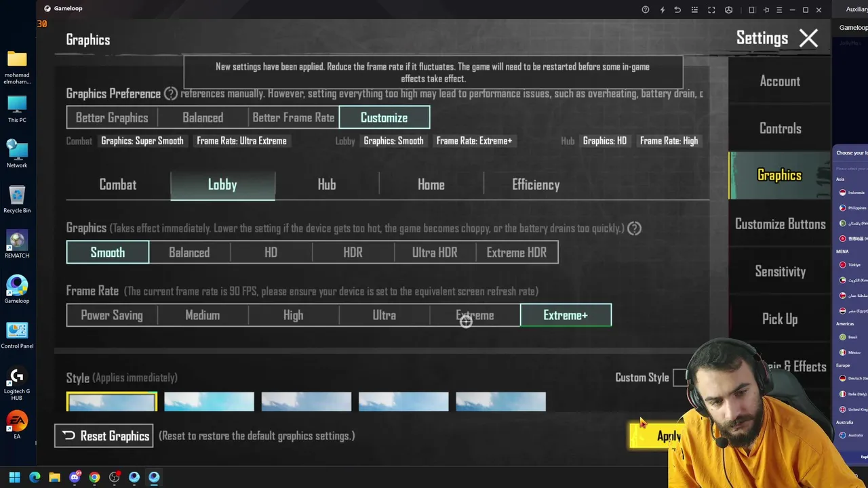Open Control Panel desktop icon

coord(17,335)
